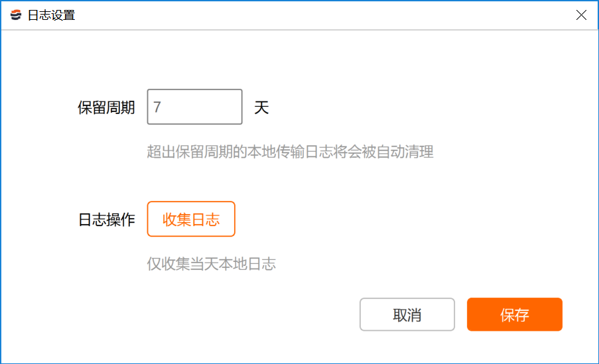
Task: Focus the 保留周期 days input field
Action: pyautogui.click(x=194, y=107)
